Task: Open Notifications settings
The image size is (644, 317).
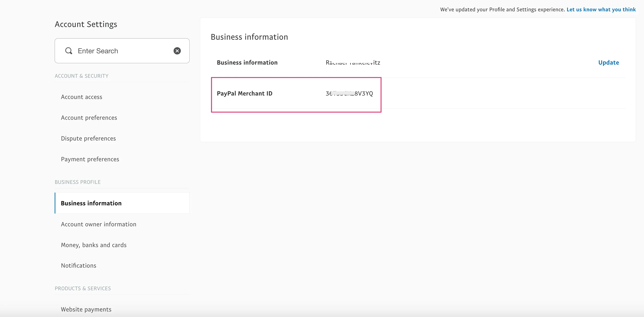Action: coord(78,265)
